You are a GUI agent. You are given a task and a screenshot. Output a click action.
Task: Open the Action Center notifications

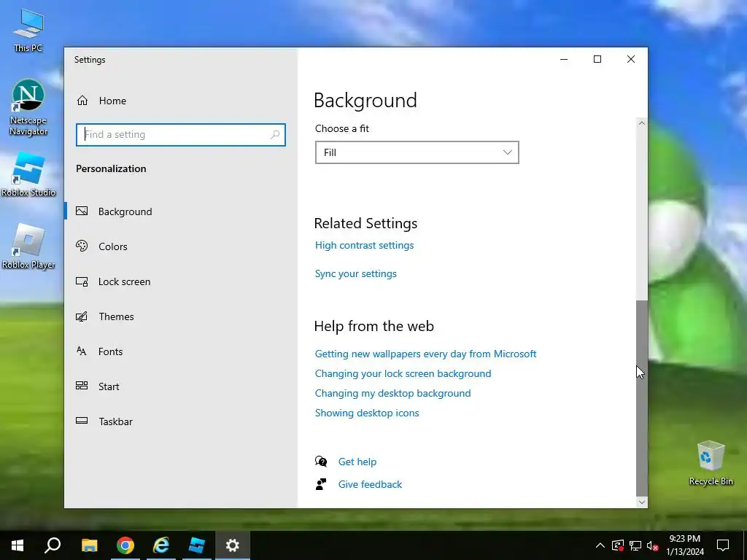coord(723,545)
